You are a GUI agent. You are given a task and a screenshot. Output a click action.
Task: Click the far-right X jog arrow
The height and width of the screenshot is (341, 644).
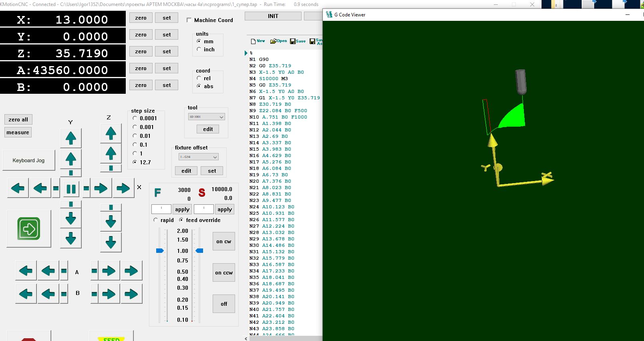[123, 188]
